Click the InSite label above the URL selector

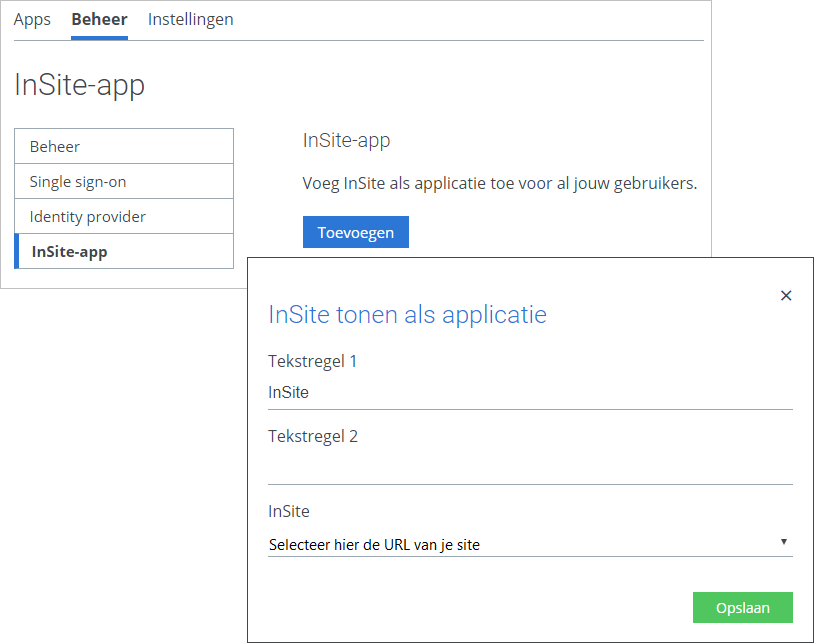(289, 512)
